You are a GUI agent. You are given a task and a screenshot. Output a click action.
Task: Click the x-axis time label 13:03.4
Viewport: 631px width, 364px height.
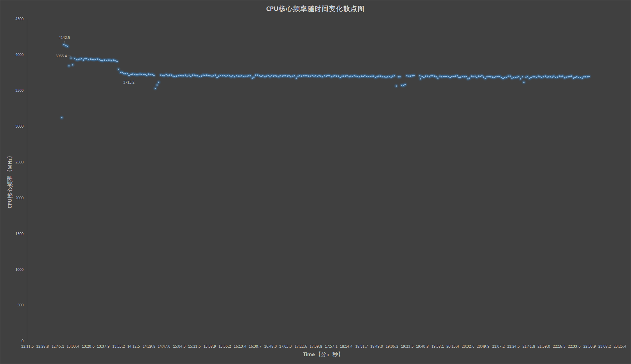[73, 346]
